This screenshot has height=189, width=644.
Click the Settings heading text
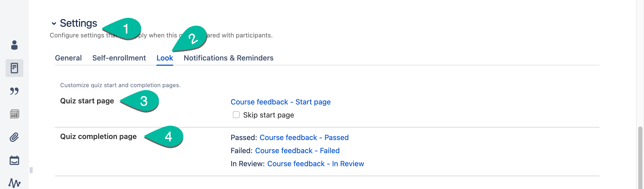coord(78,23)
